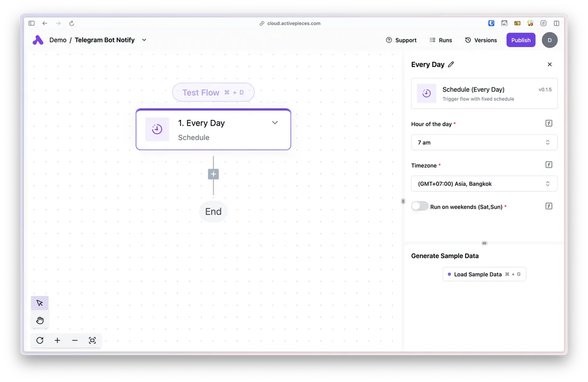Screen dimensions: 588x382
Task: Toggle dynamic value for Timezone
Action: 548,165
